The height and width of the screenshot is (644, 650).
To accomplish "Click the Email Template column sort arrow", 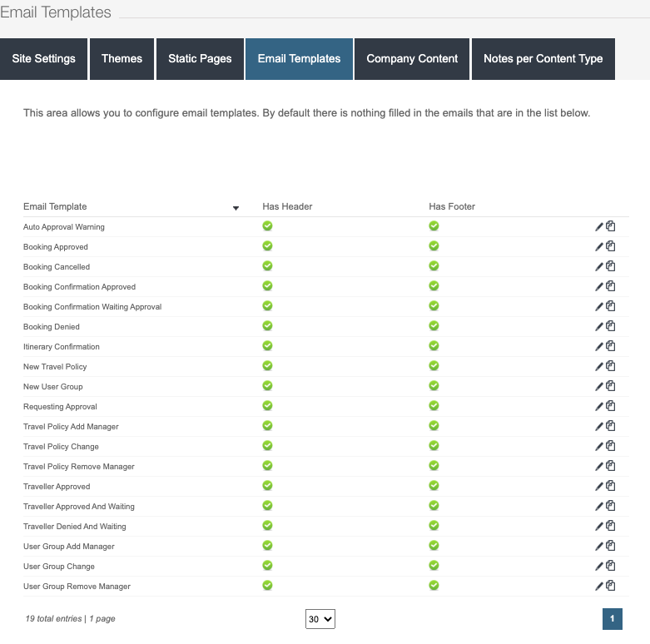I will [236, 208].
